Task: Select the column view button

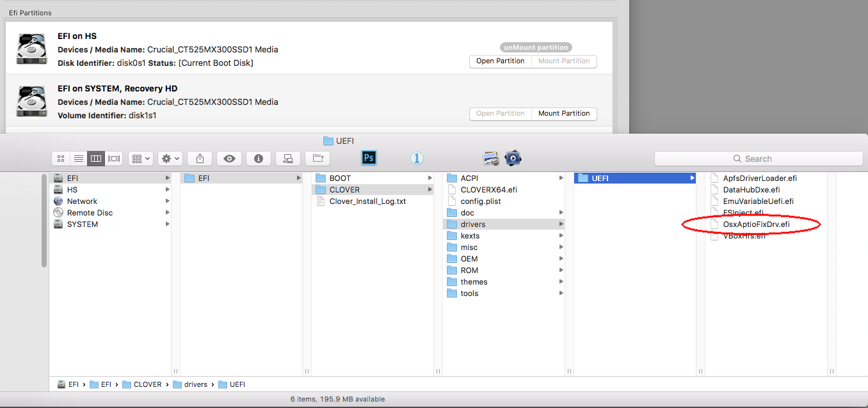Action: tap(96, 159)
